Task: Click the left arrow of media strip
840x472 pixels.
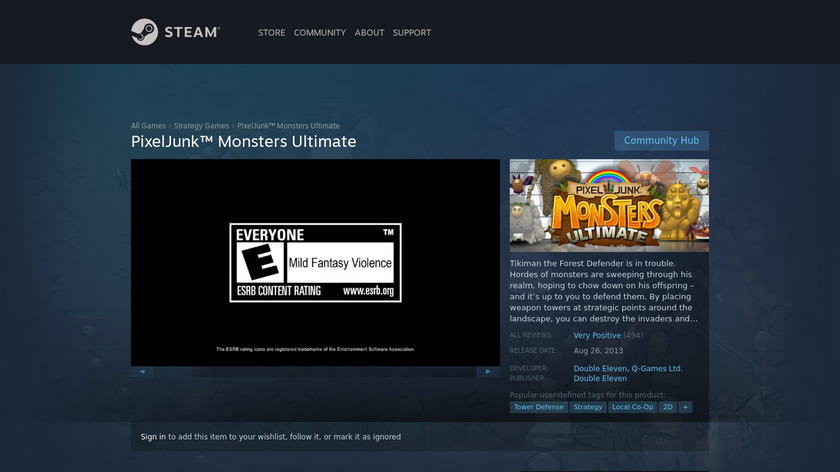Action: pyautogui.click(x=142, y=371)
